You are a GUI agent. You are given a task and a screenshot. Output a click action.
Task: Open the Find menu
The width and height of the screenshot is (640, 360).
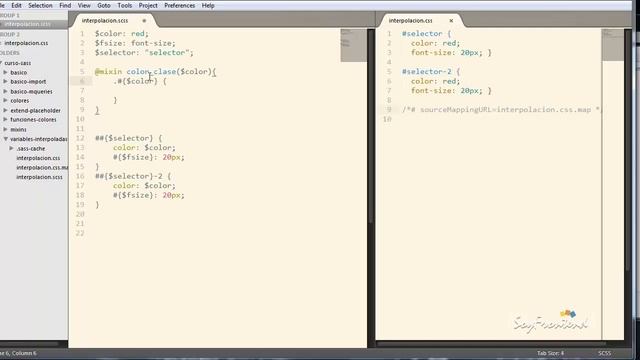coord(65,6)
